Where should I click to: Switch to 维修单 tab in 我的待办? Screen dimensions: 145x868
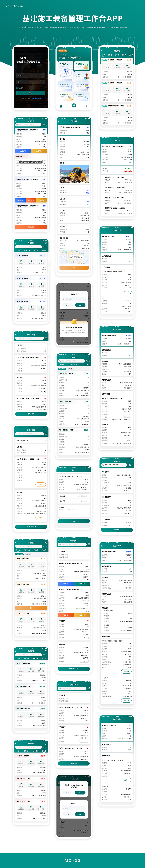[x=124, y=55]
